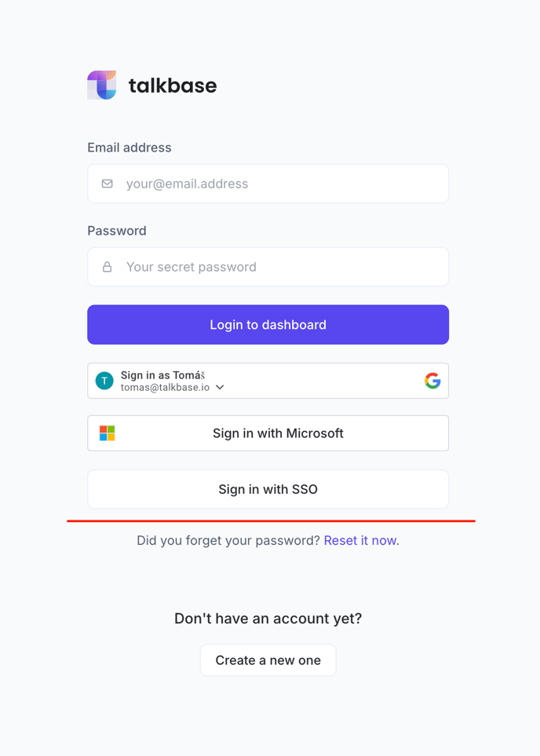Open the Reset it now link
Viewport: 540px width, 756px height.
360,540
